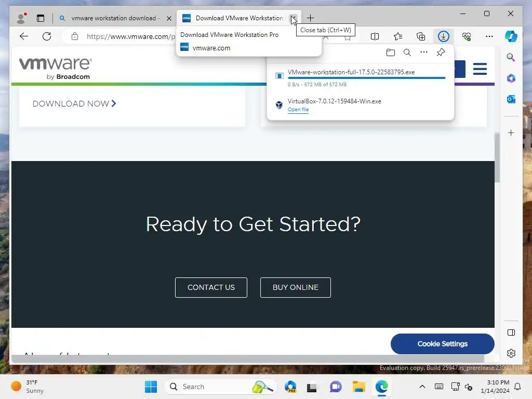Search downloads in flyout

[407, 52]
